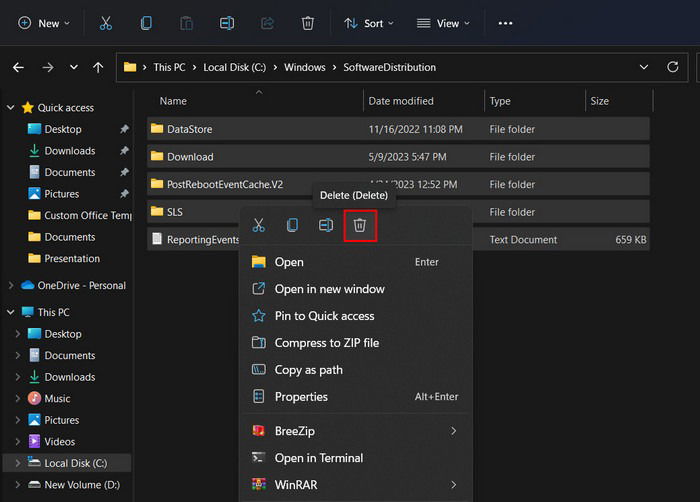The width and height of the screenshot is (700, 502).
Task: Open the See more three-dots menu
Action: coord(505,23)
